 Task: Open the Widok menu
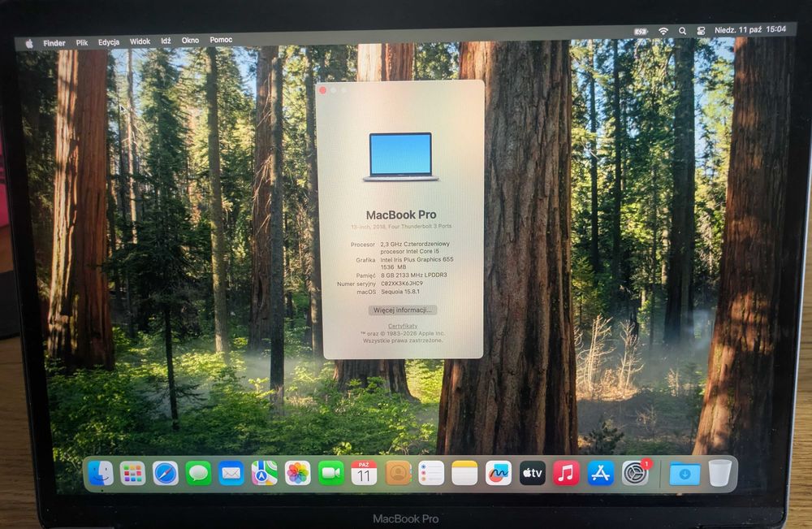point(140,41)
